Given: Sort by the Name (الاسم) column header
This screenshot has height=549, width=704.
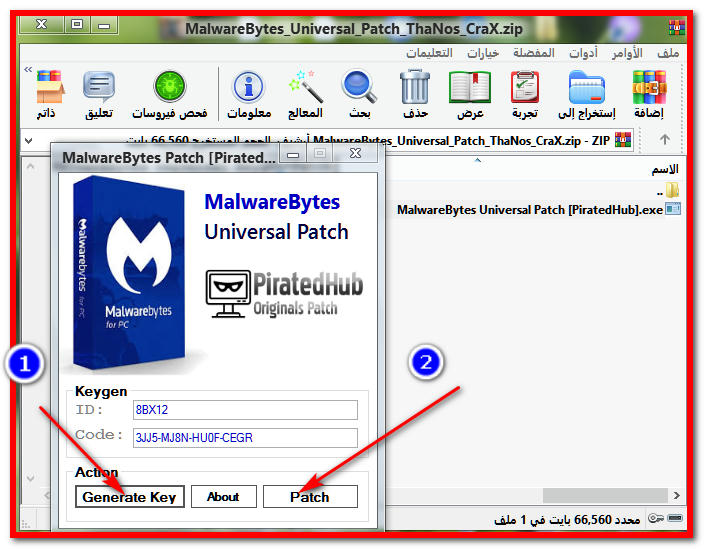Looking at the screenshot, I should 664,169.
